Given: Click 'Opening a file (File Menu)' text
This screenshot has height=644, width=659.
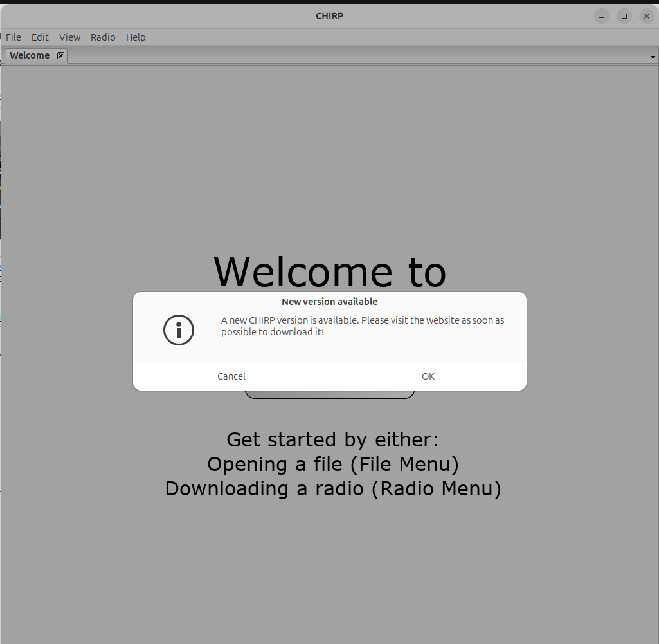Looking at the screenshot, I should click(333, 464).
